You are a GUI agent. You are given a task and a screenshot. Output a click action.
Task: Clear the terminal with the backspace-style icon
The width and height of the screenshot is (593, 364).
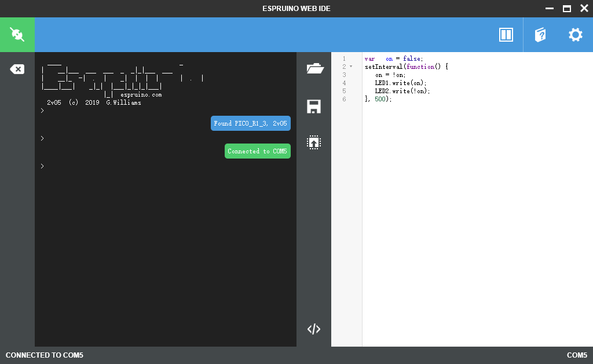pyautogui.click(x=17, y=69)
